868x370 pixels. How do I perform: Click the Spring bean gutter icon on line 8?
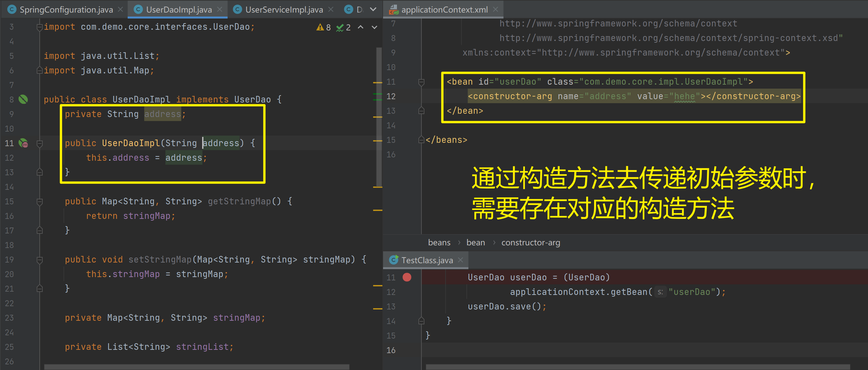(x=23, y=99)
